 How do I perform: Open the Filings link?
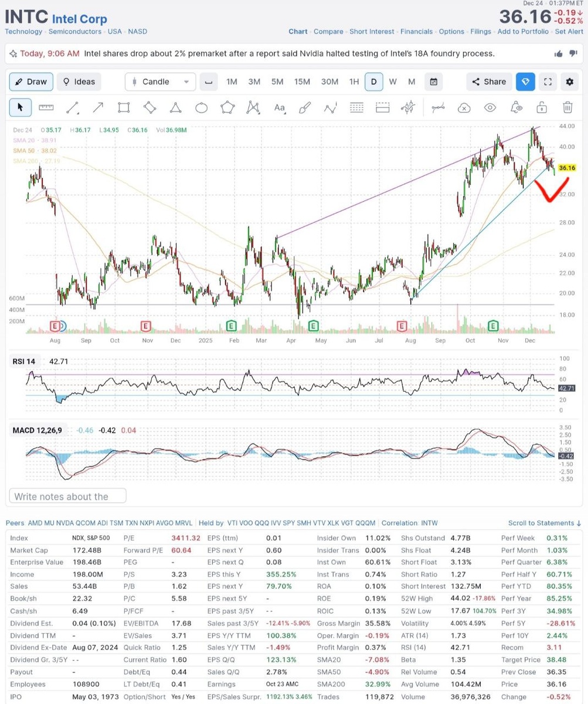(481, 32)
